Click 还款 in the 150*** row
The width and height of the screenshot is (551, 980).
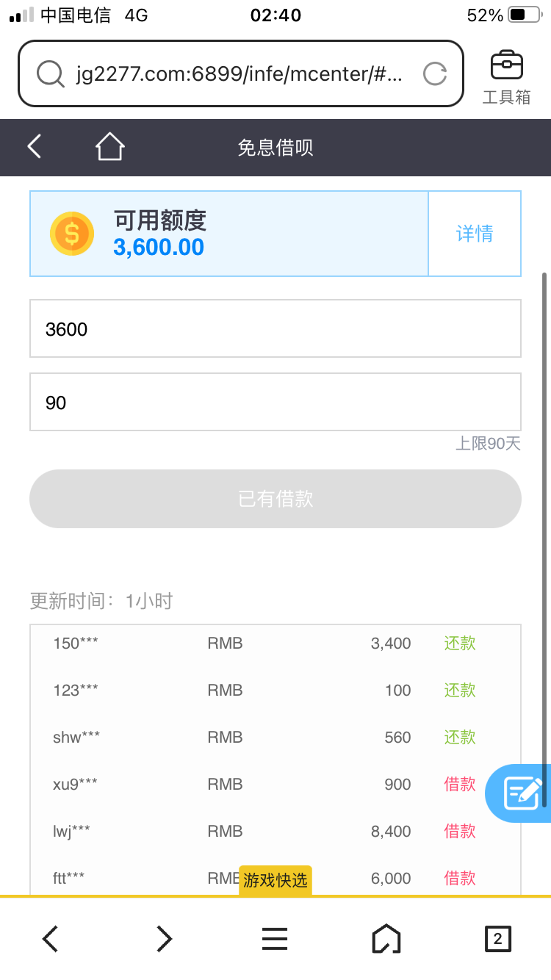(x=460, y=644)
